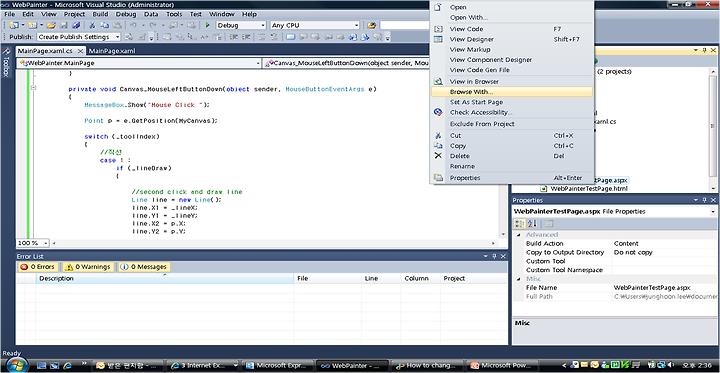720x373 pixels.
Task: Select WebPainterTestPage.html in Solution Explorer
Action: (589, 188)
